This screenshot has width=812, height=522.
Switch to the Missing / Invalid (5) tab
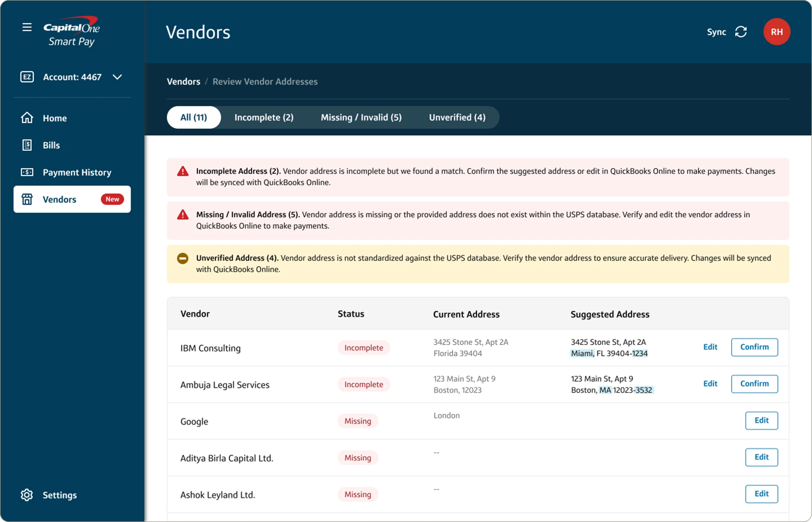point(361,117)
